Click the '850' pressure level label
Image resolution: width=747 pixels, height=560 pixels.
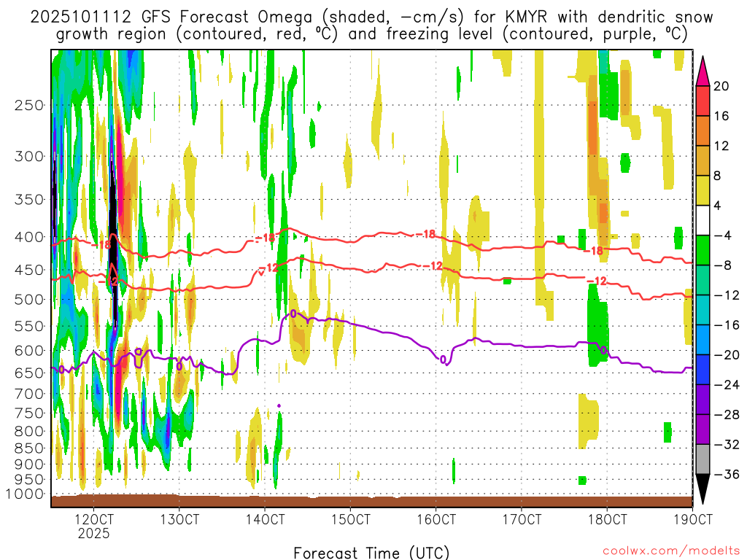point(29,448)
